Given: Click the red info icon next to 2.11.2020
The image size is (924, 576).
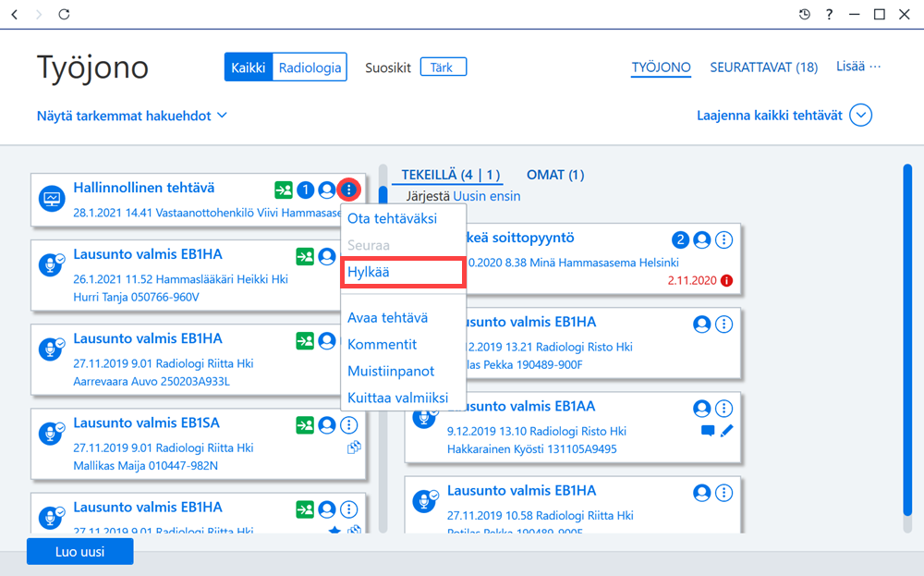Looking at the screenshot, I should [726, 281].
